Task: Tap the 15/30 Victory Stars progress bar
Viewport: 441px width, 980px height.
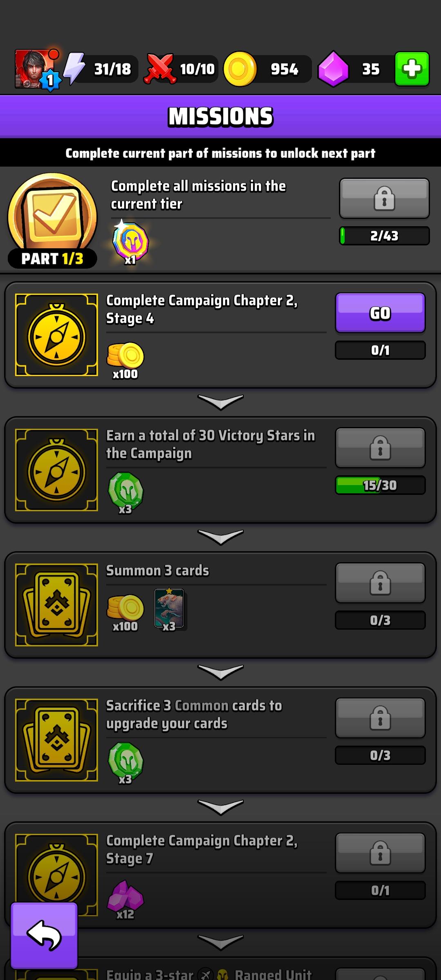Action: (x=380, y=485)
